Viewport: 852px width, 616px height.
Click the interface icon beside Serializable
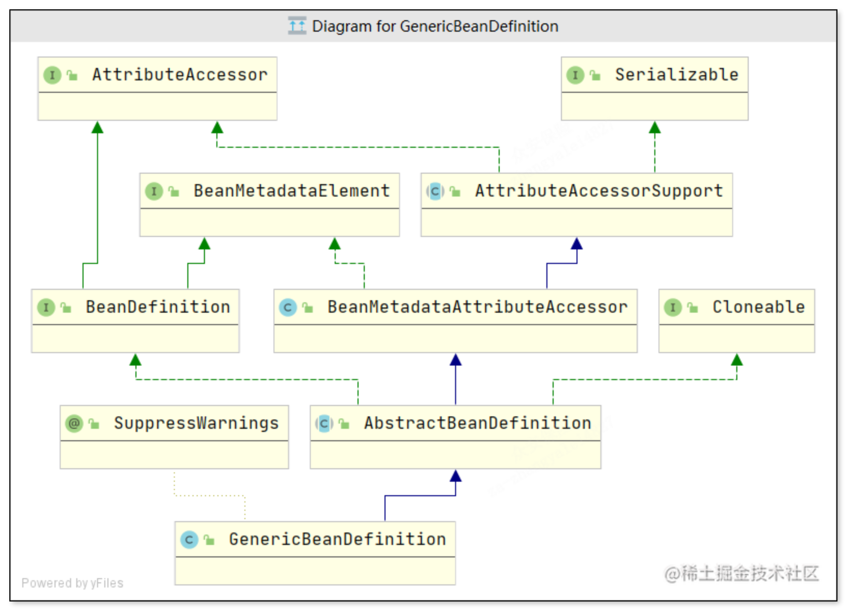click(575, 75)
